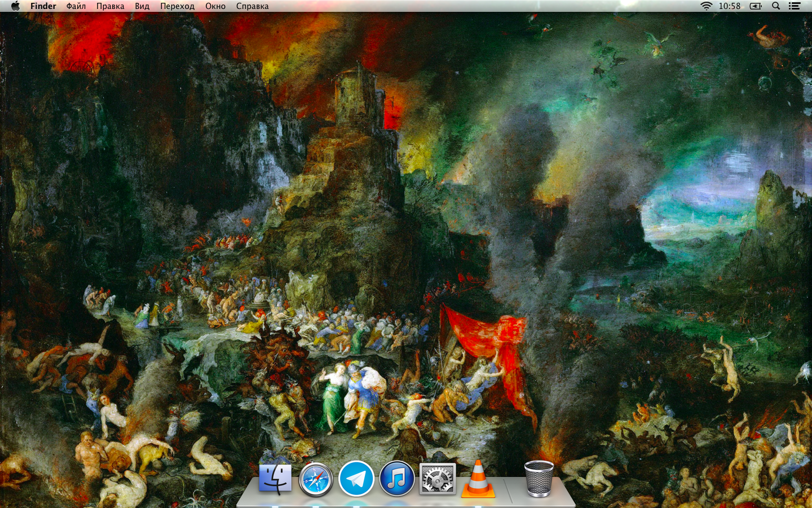This screenshot has width=812, height=508.
Task: Click the menu bar clock 10:58
Action: [x=730, y=6]
